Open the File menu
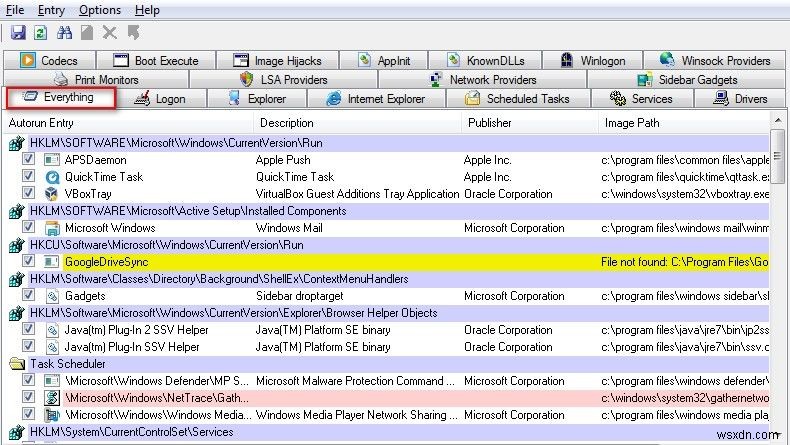Image resolution: width=790 pixels, height=445 pixels. click(15, 10)
